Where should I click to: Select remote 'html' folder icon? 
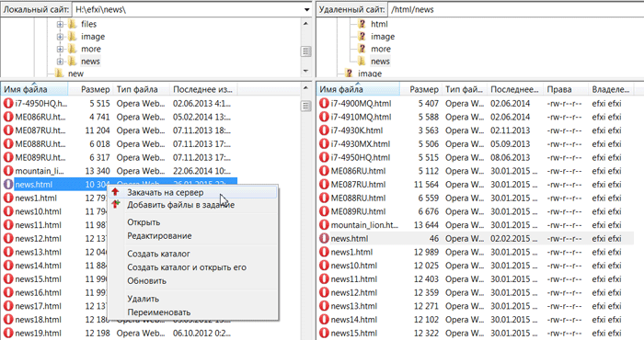pyautogui.click(x=362, y=24)
